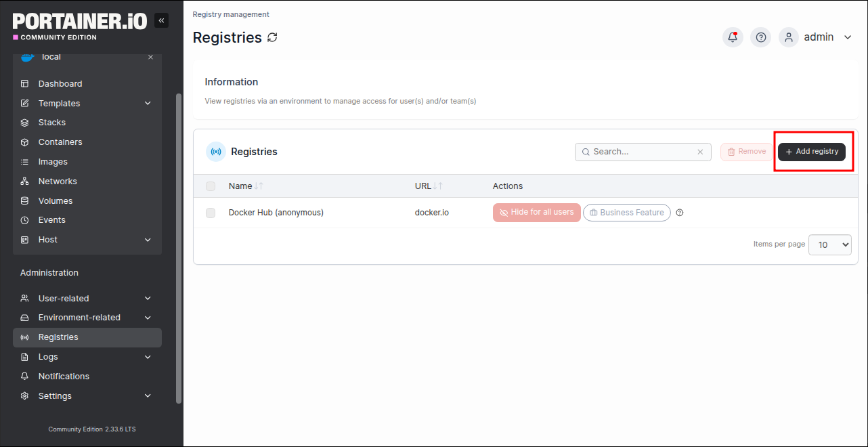Viewport: 868px width, 447px height.
Task: Open the notifications bell icon
Action: pyautogui.click(x=733, y=37)
